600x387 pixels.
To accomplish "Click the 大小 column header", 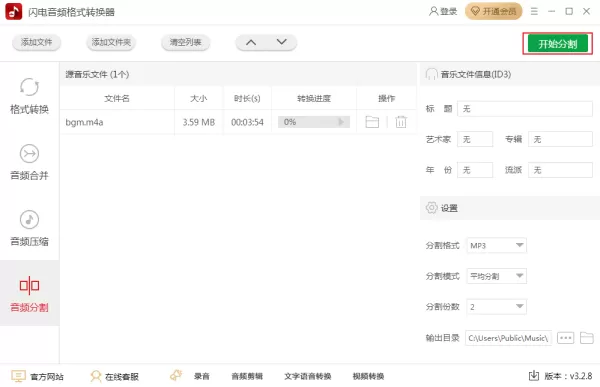I will tap(199, 98).
